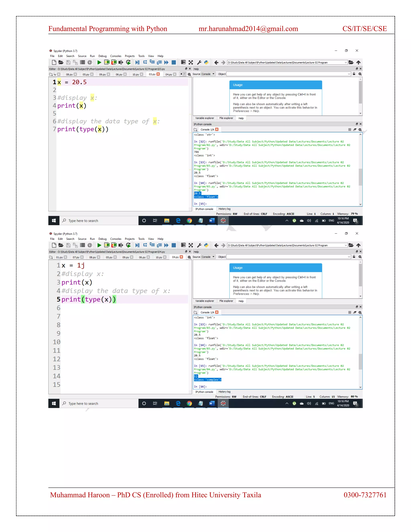The width and height of the screenshot is (411, 532).
Task: Open the Source Console dropdown in the 03.py window
Action: (208, 74)
